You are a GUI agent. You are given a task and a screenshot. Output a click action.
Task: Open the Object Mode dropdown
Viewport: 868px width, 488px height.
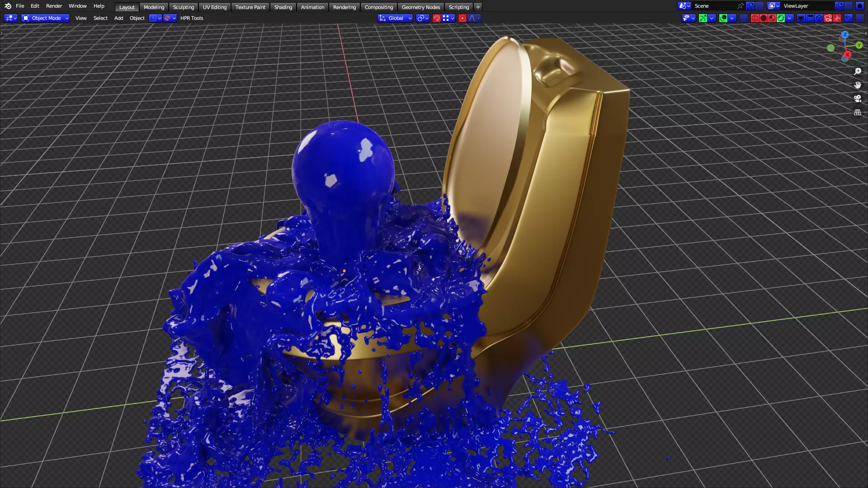tap(45, 18)
